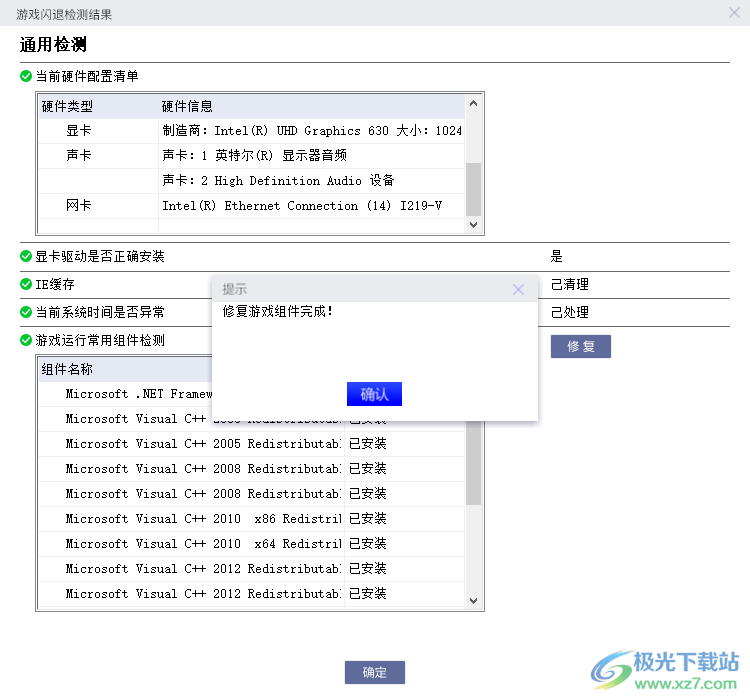Click green check icon beside 显卡驱动是否正确安装

click(26, 256)
